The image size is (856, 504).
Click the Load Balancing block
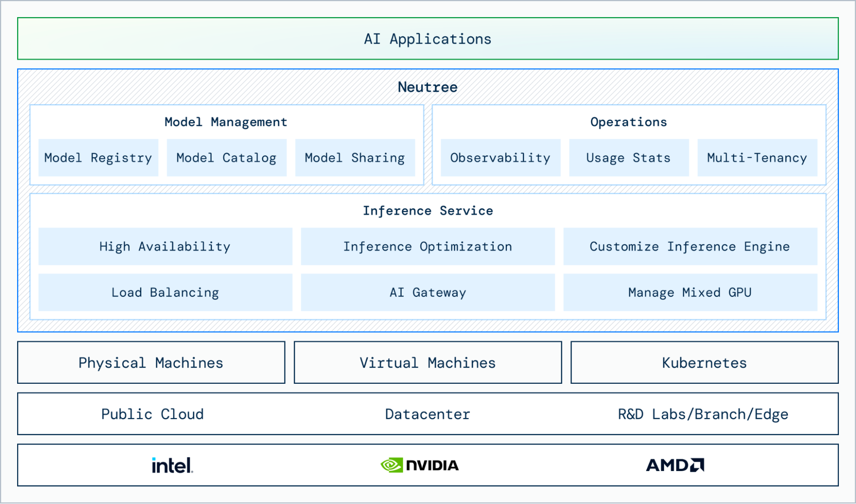[165, 293]
